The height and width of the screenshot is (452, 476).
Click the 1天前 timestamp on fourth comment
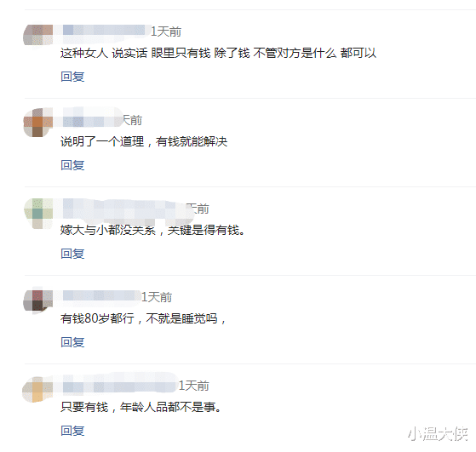(157, 297)
